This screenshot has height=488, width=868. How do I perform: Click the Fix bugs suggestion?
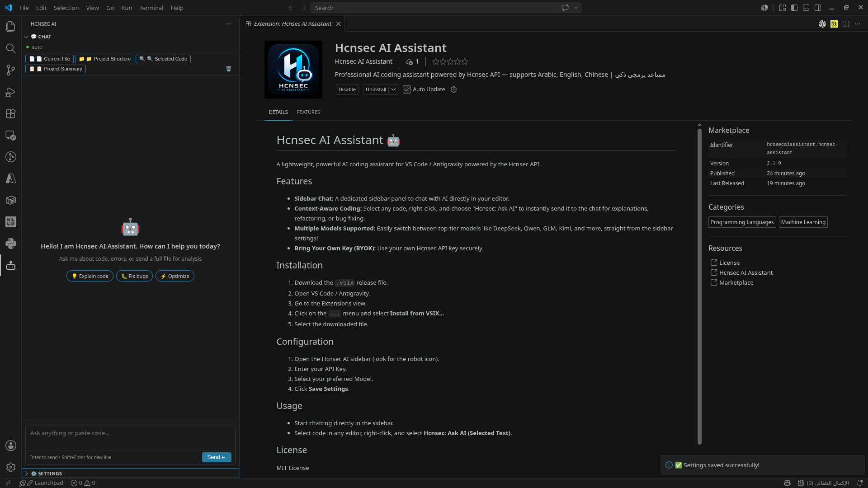click(x=134, y=276)
